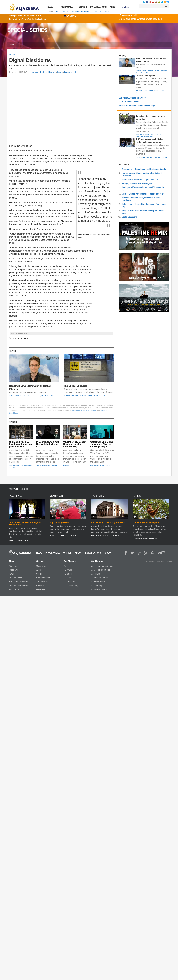Screen dimensions: 178x980
Task: Open the footer 'Channel Finder' link
Action: [43, 578]
